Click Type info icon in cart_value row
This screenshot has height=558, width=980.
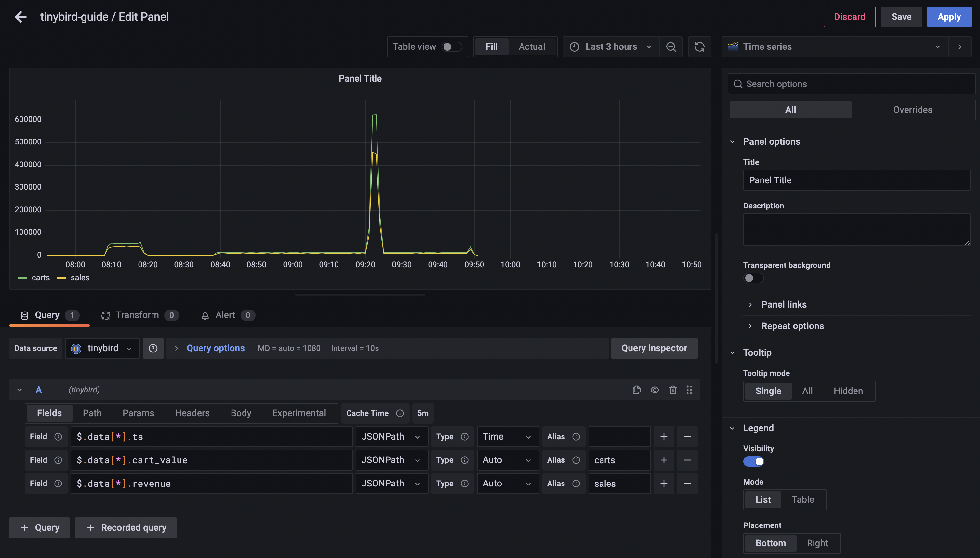(464, 460)
